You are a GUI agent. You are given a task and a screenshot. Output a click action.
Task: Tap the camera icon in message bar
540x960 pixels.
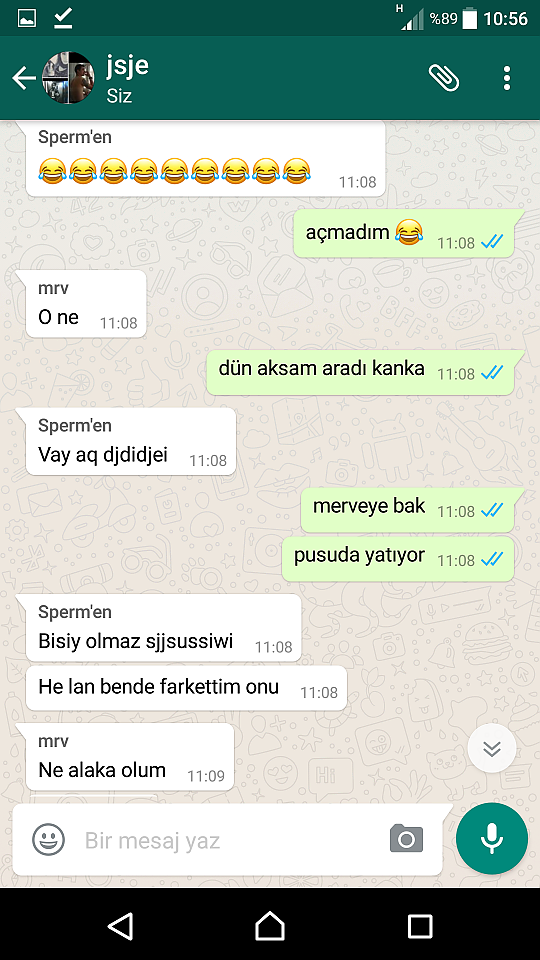click(x=407, y=839)
